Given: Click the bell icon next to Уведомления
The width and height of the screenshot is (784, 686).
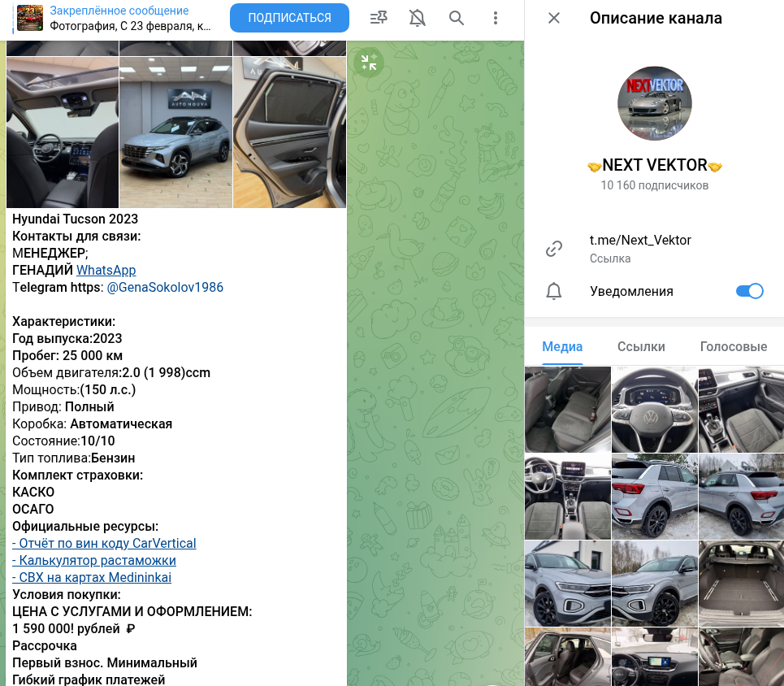Looking at the screenshot, I should pos(554,291).
